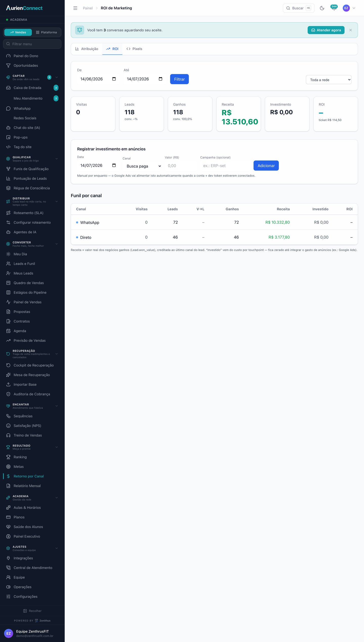Screen dimensions: 364x642
Task: Click the Atender agora button
Action: 326,30
